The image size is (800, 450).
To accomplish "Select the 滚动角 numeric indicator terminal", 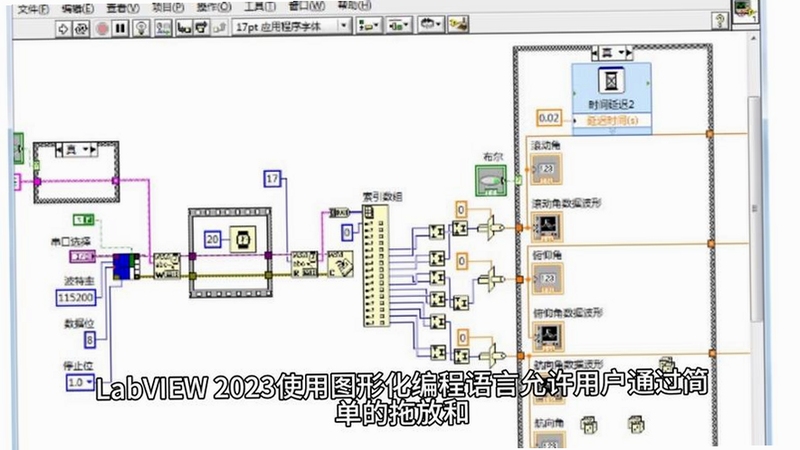I will 546,169.
